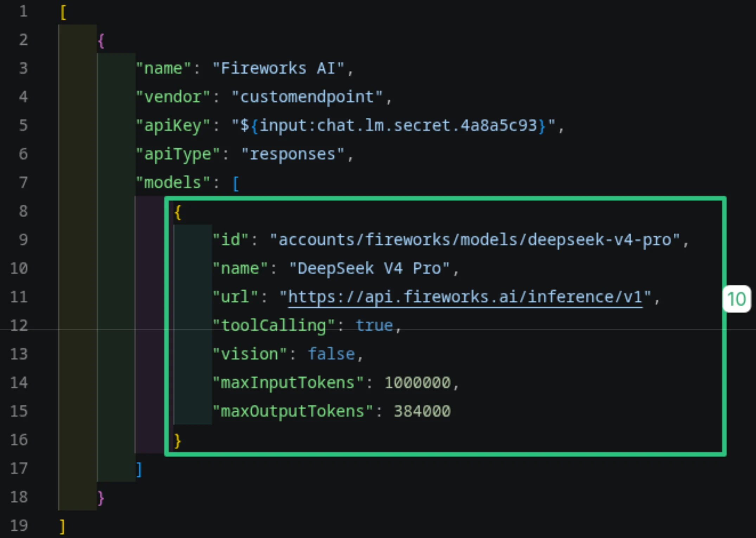Screen dimensions: 756x538
Task: Click the true value of toolCalling
Action: (374, 326)
